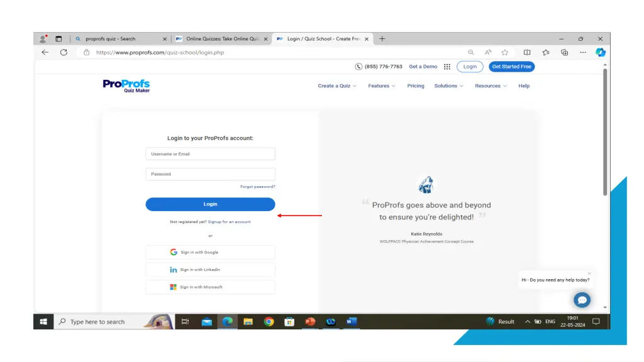Open browser collections icon
The height and width of the screenshot is (362, 644).
coord(565,52)
